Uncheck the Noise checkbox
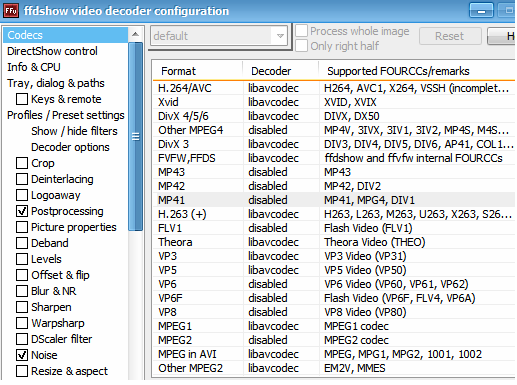 (x=22, y=355)
